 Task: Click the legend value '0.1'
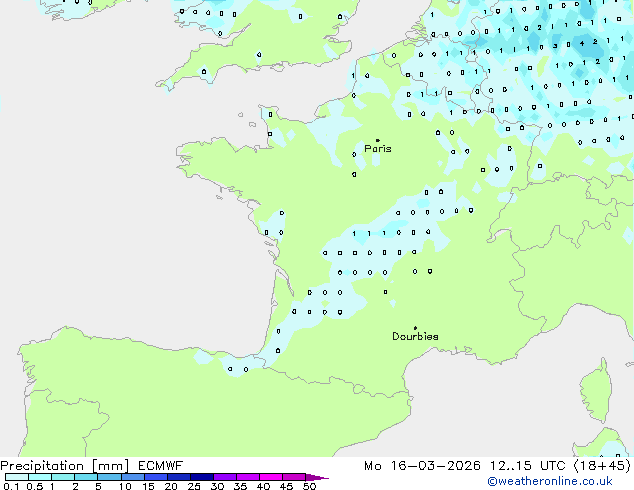click(x=11, y=486)
